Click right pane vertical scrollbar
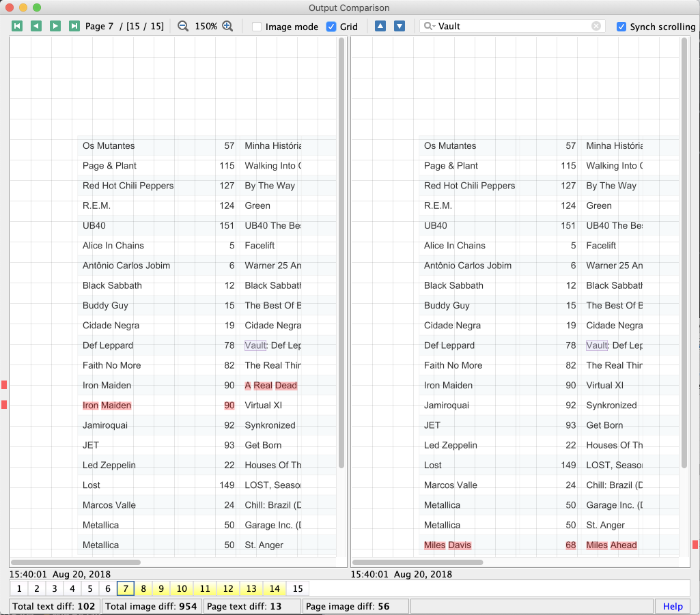 pos(684,253)
